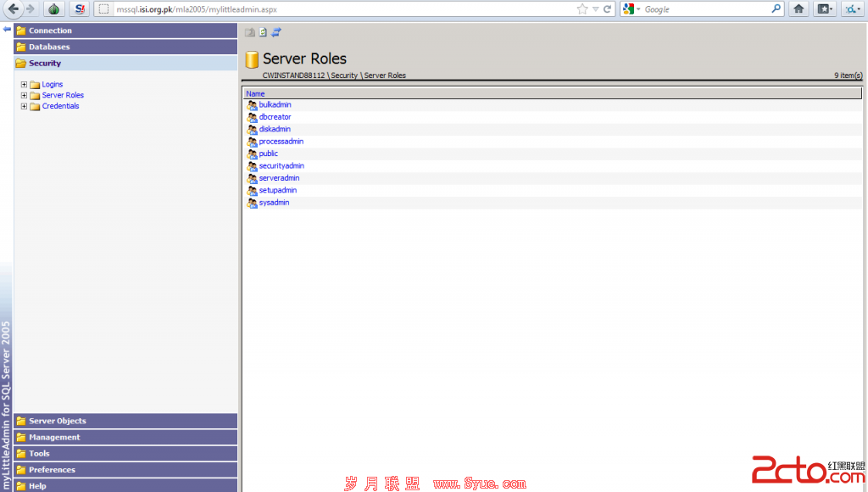Open the Server Roles tree link
Screen dimensions: 868x492
point(63,95)
